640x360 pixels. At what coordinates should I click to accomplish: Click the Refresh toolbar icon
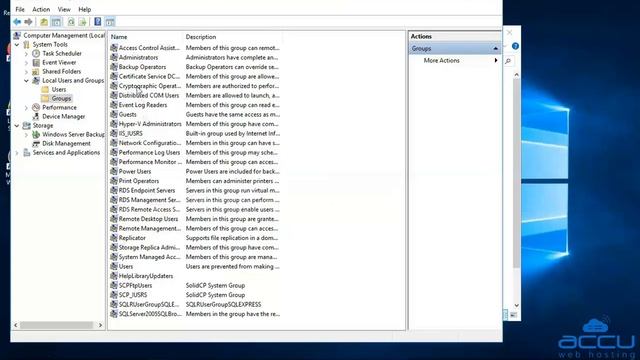coord(71,22)
